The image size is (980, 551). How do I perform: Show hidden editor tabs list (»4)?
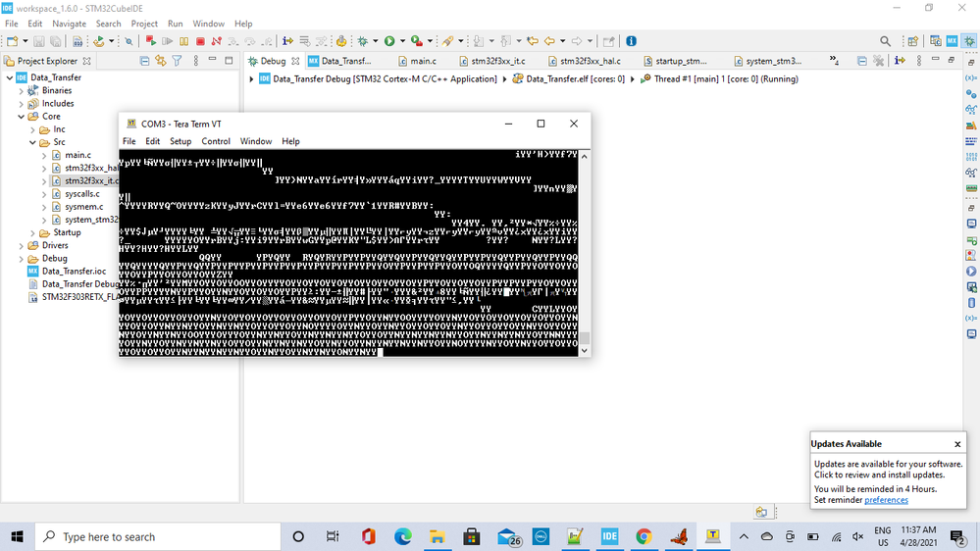pyautogui.click(x=834, y=61)
